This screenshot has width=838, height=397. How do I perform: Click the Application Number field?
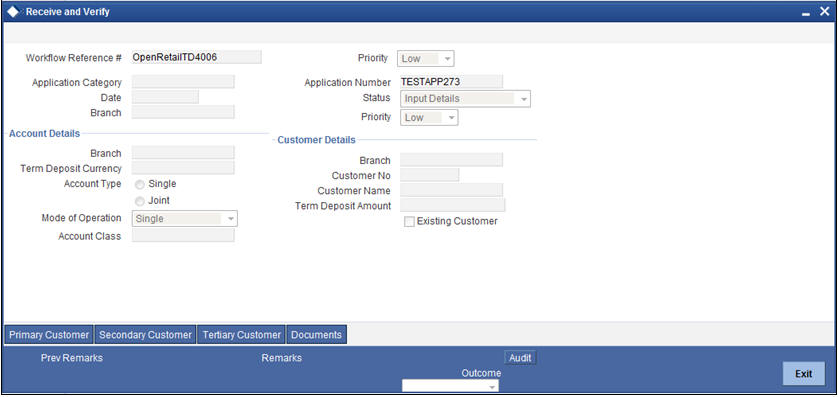click(451, 82)
